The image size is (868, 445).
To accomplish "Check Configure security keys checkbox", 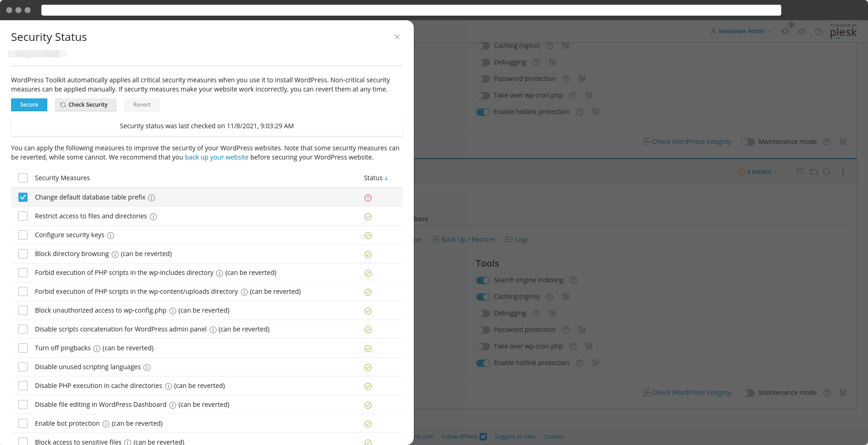I will point(23,235).
